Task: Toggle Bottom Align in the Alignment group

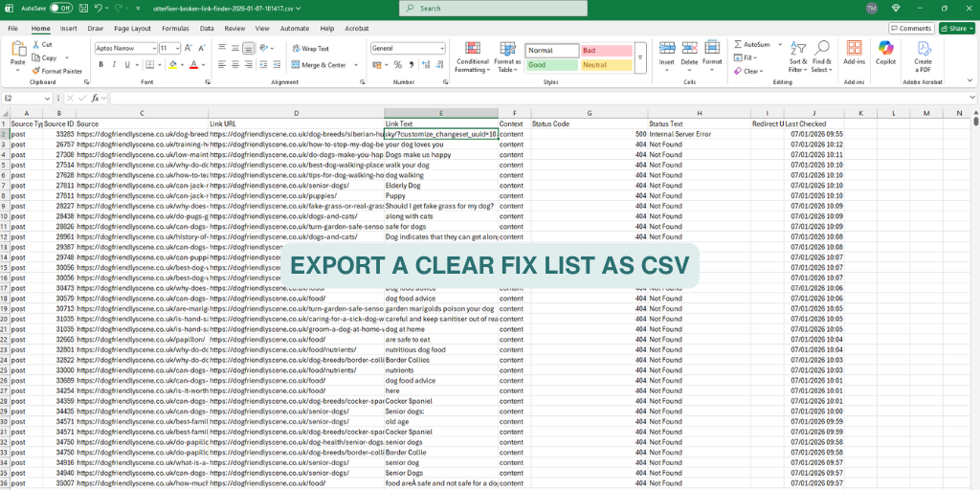Action: click(x=249, y=48)
